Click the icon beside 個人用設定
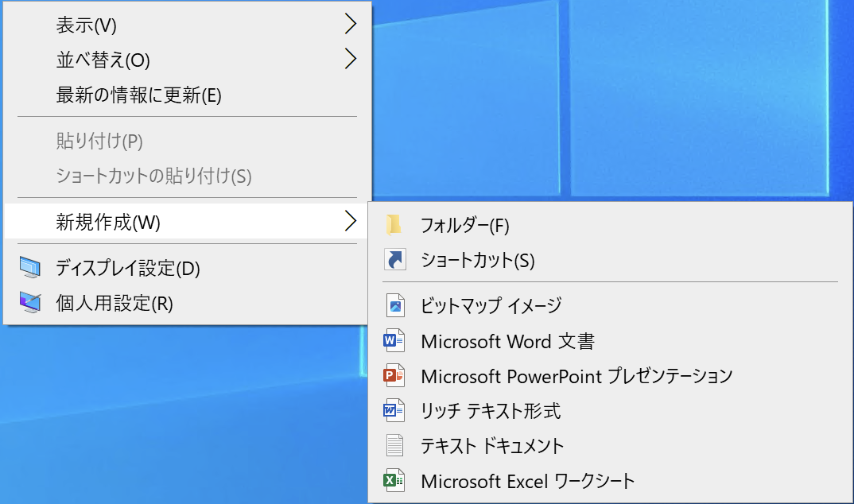The image size is (854, 504). coord(30,303)
